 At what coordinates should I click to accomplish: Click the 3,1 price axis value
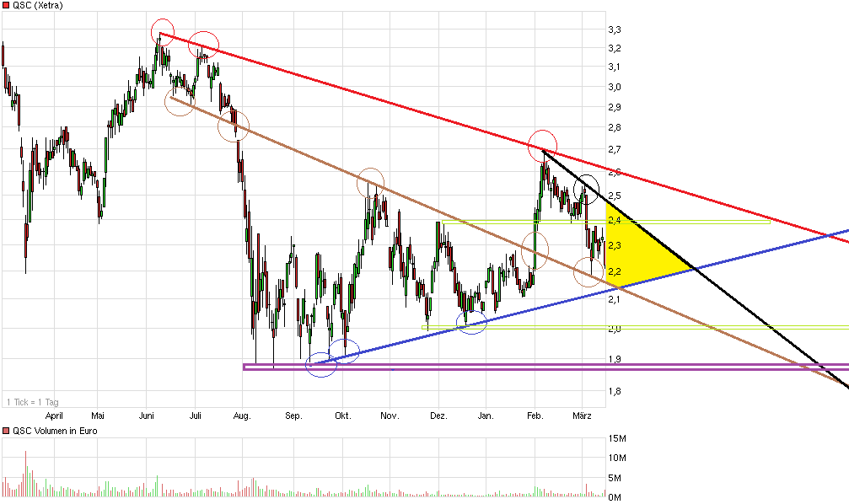click(x=615, y=67)
